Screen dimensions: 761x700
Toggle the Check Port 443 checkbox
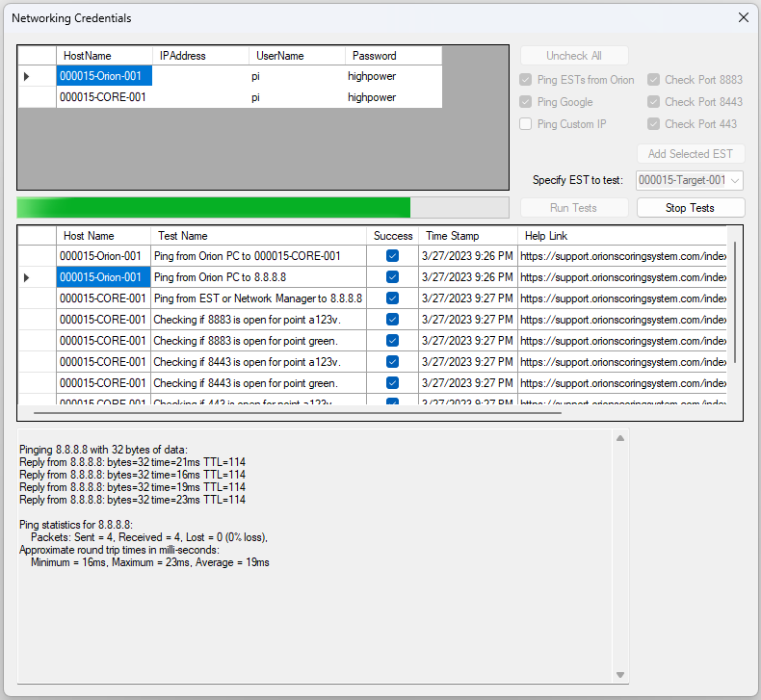tap(654, 124)
